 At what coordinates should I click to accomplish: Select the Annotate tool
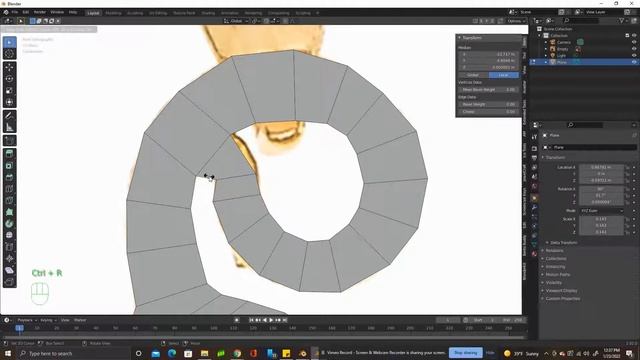click(x=10, y=116)
